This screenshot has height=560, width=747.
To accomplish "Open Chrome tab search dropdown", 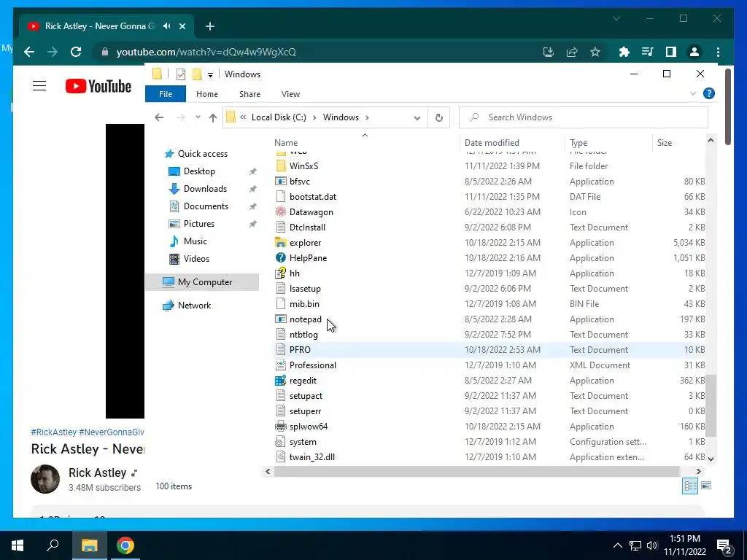I will (616, 18).
